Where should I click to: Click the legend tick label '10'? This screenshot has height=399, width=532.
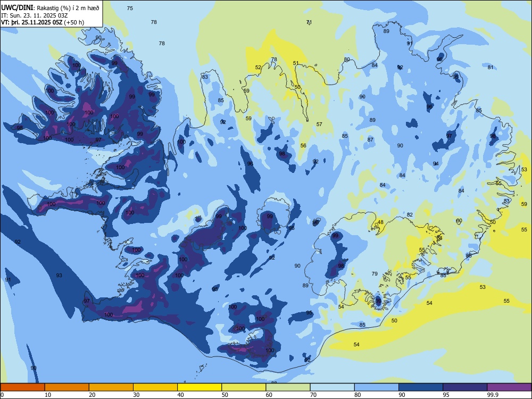pyautogui.click(x=48, y=395)
